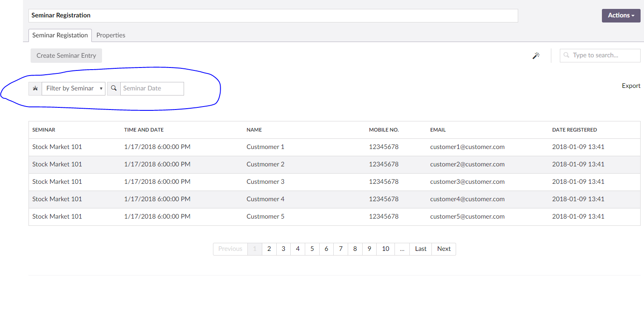The width and height of the screenshot is (644, 312).
Task: Click the Type to search field
Action: (x=604, y=56)
